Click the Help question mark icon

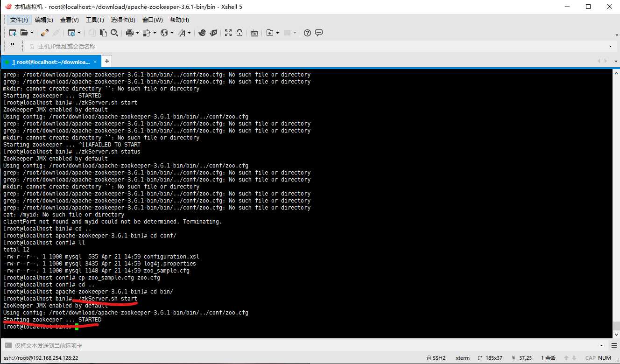click(x=307, y=33)
